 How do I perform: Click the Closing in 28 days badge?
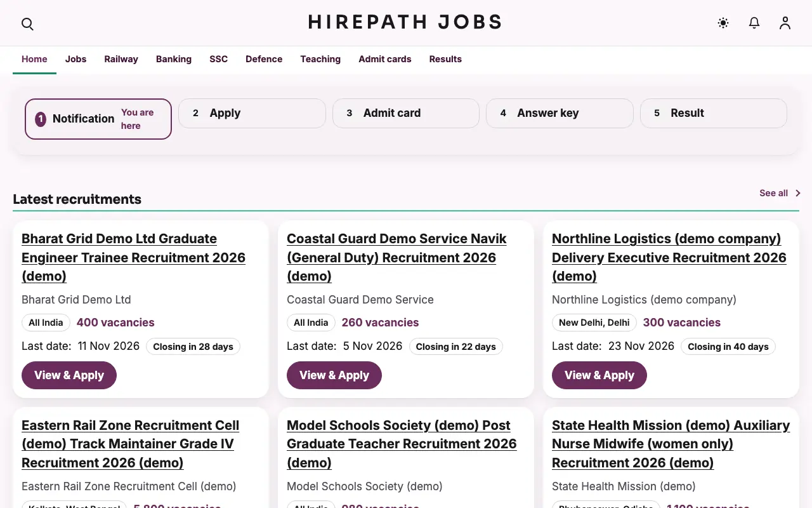[193, 347]
